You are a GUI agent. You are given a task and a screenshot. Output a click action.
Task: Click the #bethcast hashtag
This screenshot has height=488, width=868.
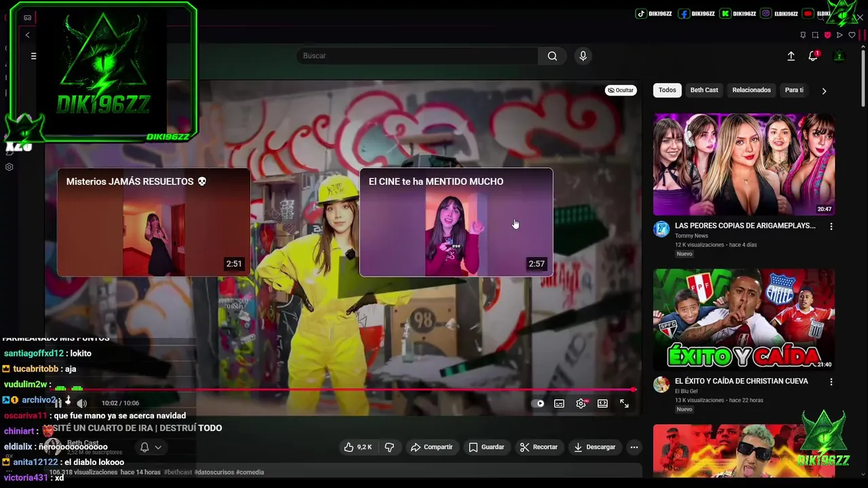pyautogui.click(x=178, y=472)
